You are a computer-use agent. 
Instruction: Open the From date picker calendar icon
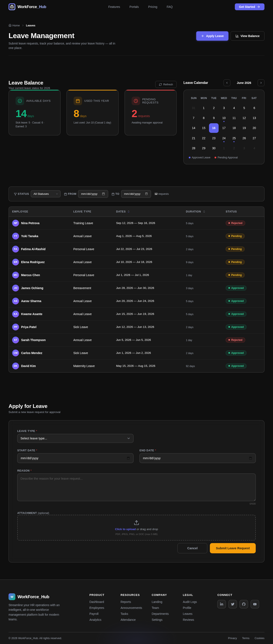[x=103, y=194]
